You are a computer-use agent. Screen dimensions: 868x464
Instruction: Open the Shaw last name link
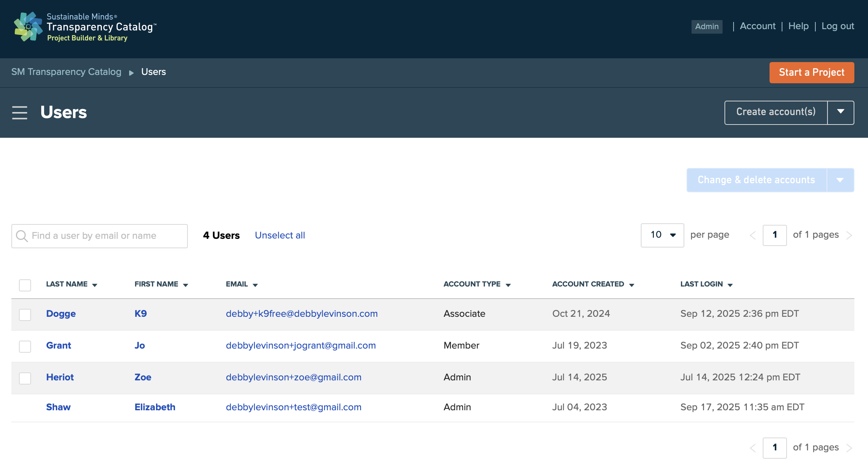(58, 407)
